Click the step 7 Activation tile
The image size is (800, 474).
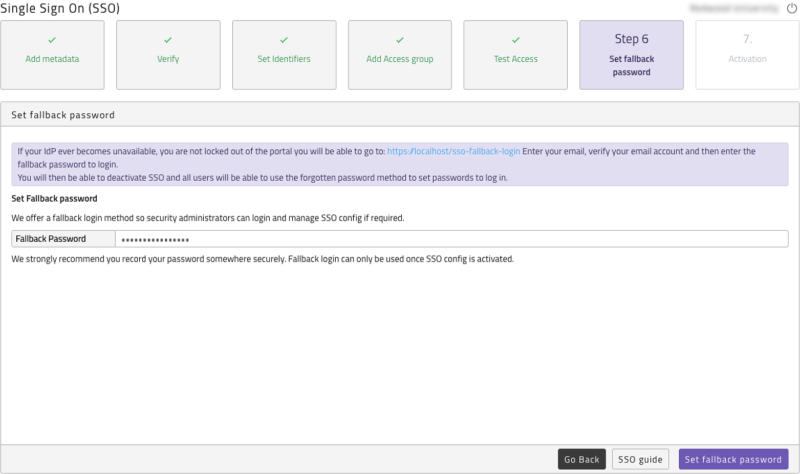747,55
